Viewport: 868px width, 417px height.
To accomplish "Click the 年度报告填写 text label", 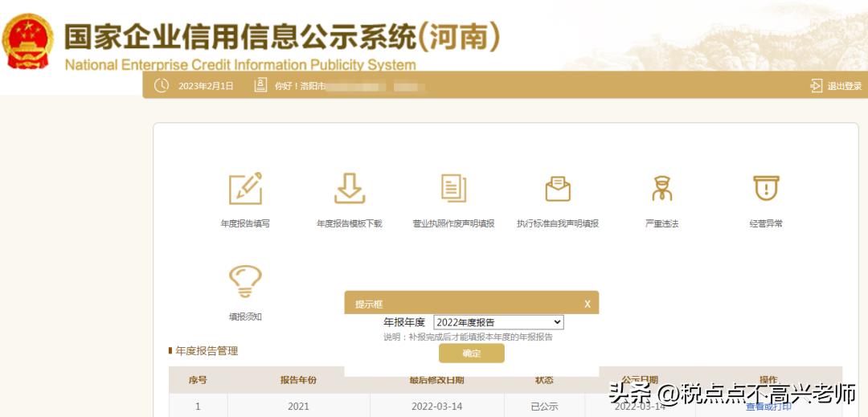I will point(245,223).
